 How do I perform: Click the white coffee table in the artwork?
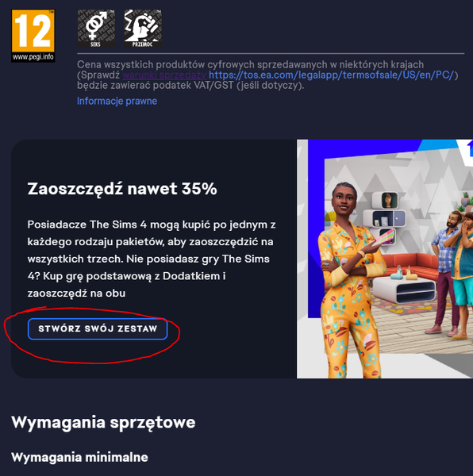click(405, 289)
